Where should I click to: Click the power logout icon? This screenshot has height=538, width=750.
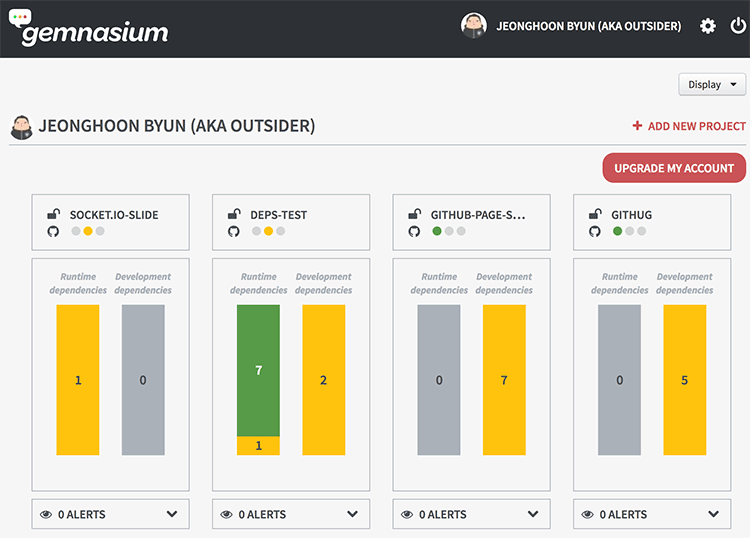coord(738,26)
